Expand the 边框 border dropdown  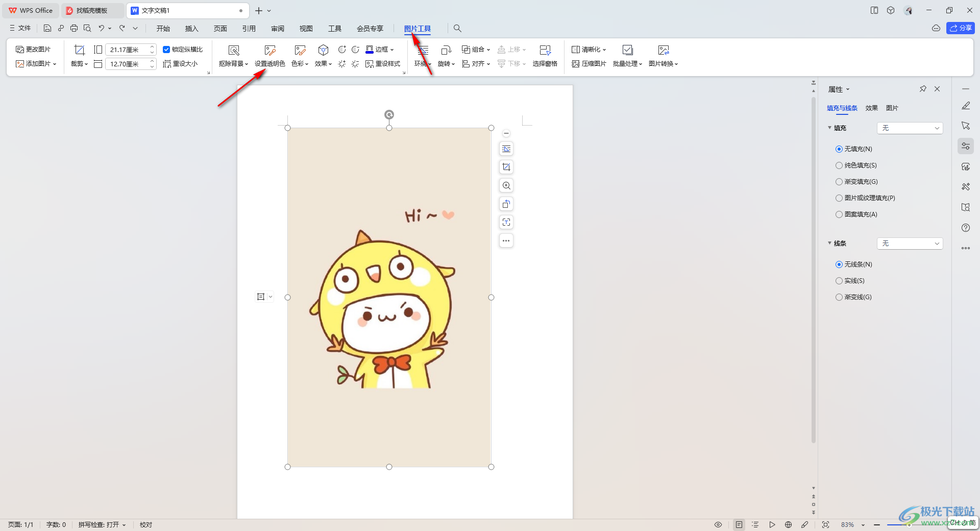(392, 50)
